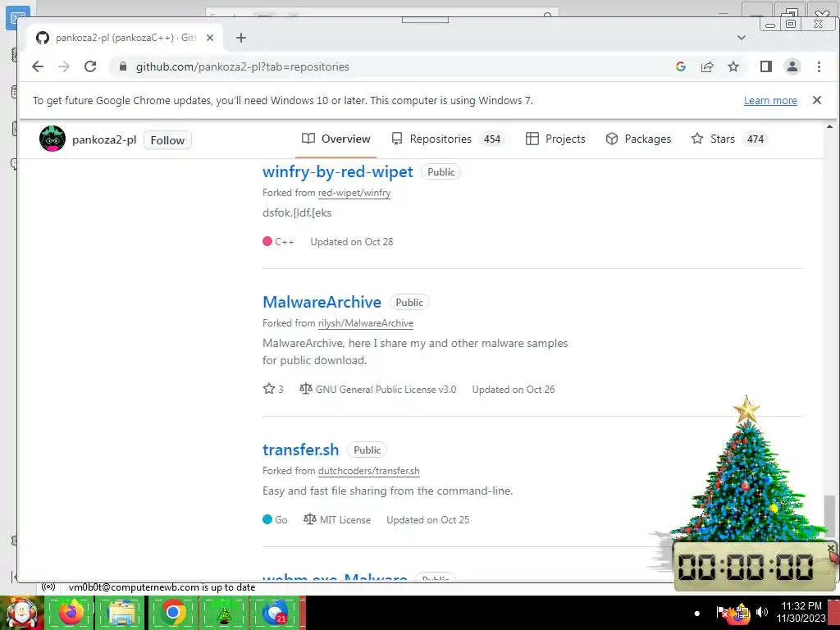View stargazers of MalwareArchive
Viewport: 840px width, 630px height.
(x=273, y=390)
